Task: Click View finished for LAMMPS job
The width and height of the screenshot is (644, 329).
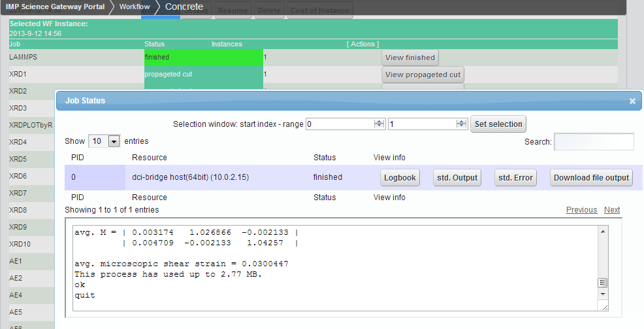Action: 410,58
